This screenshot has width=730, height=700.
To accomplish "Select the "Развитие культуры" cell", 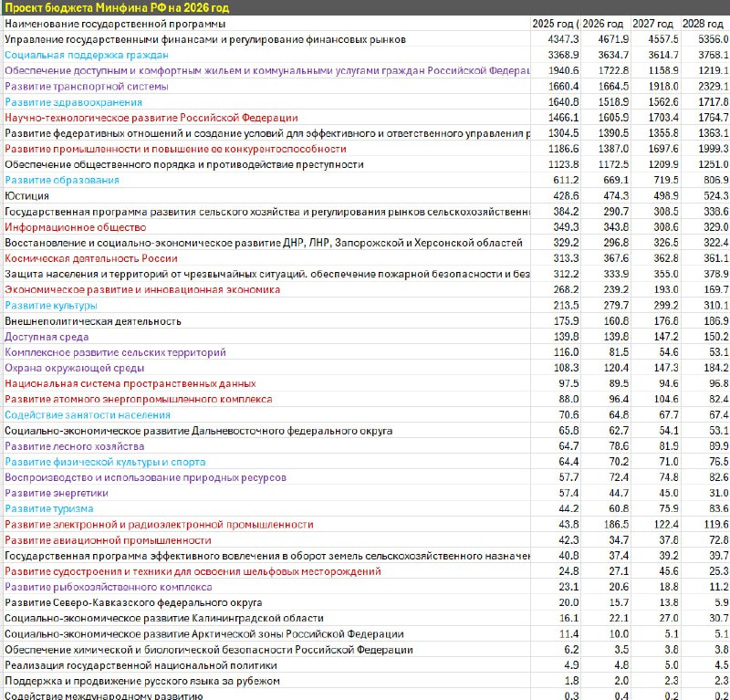I will point(51,306).
